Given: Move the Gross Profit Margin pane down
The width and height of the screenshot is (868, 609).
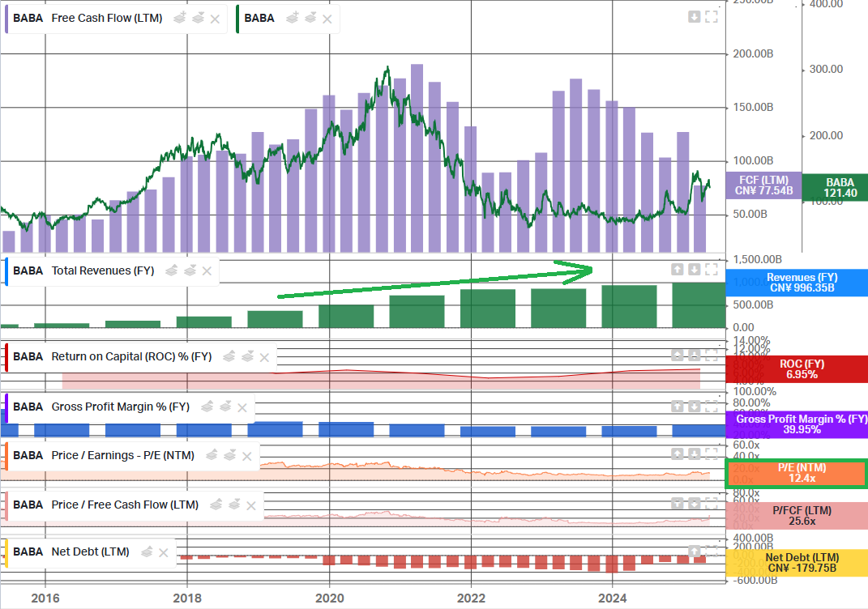Looking at the screenshot, I should tap(695, 407).
